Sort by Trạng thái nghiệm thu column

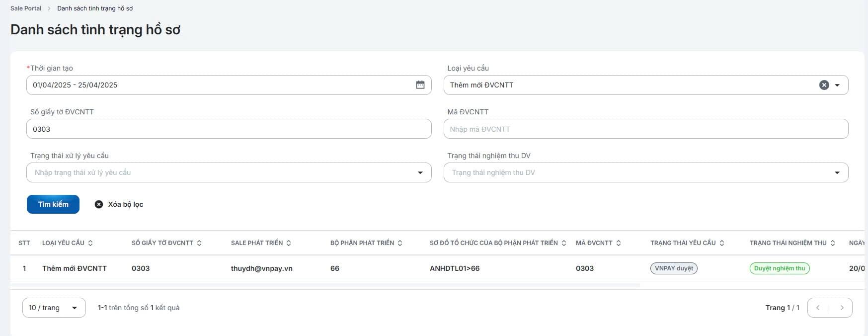point(833,243)
